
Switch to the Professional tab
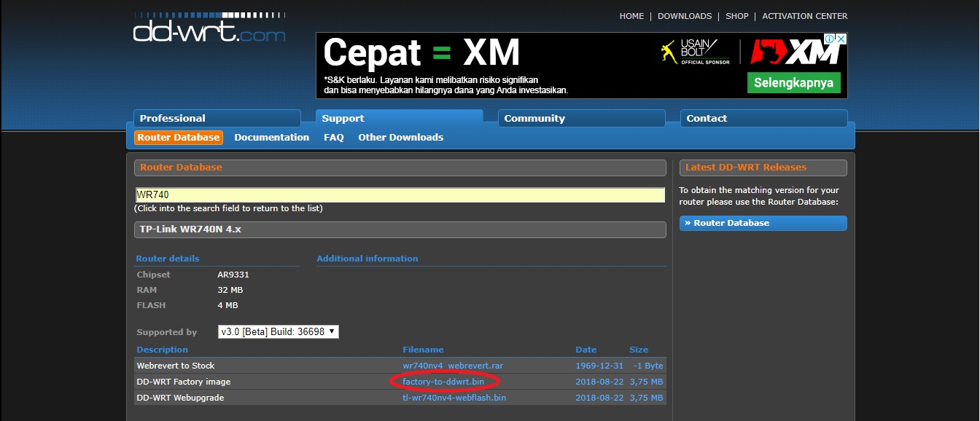click(x=217, y=118)
